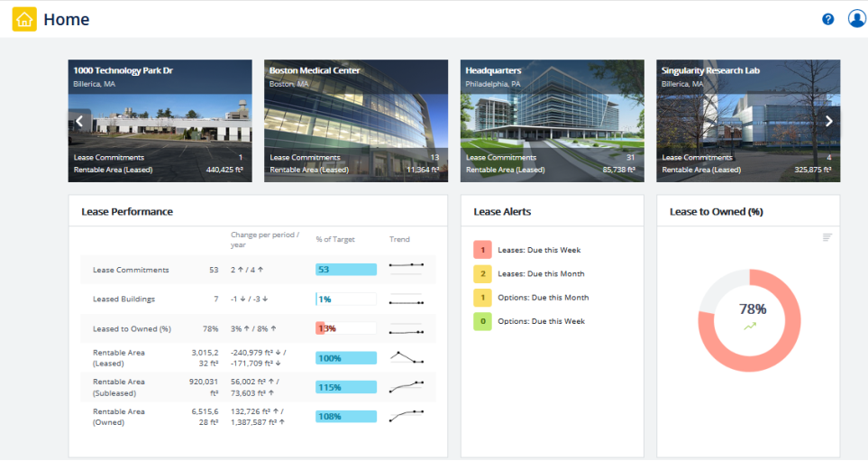Open the help question mark icon

(827, 19)
